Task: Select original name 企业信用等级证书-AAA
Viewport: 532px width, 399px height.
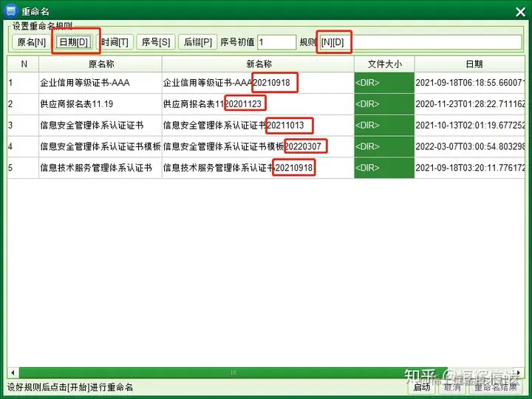Action: [100, 83]
